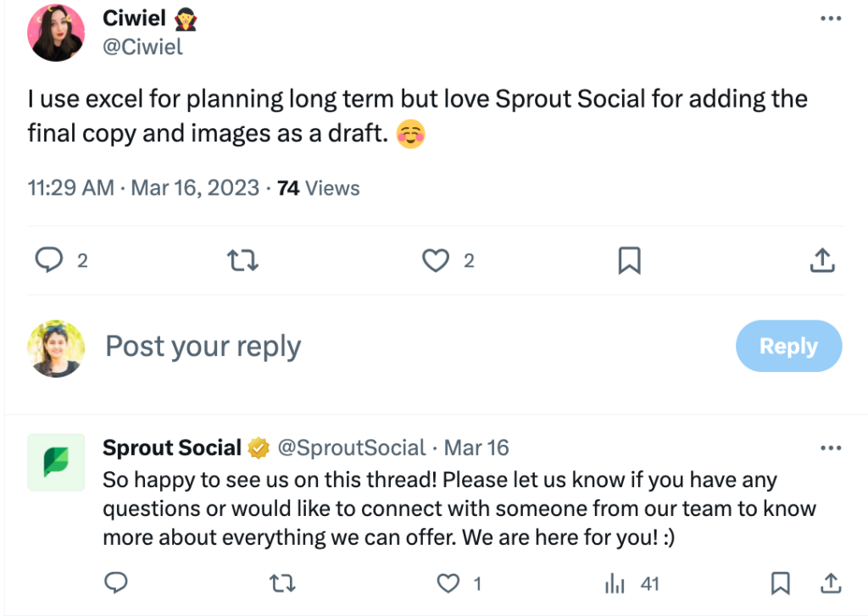The image size is (868, 616).
Task: Open Ciwiel's profile picture
Action: 56,32
